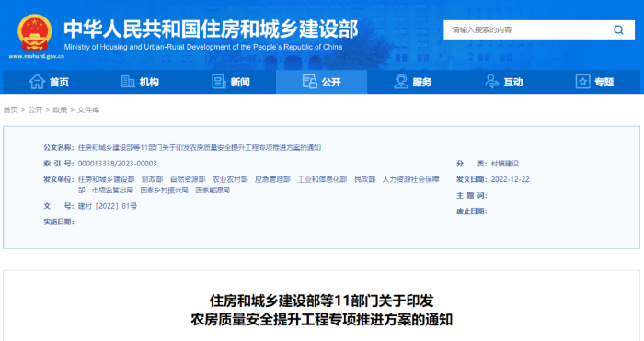Click the 专题 star icon

(582, 82)
